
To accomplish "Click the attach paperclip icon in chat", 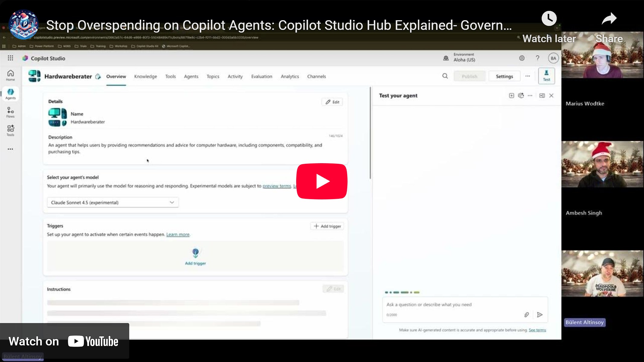I will [527, 315].
